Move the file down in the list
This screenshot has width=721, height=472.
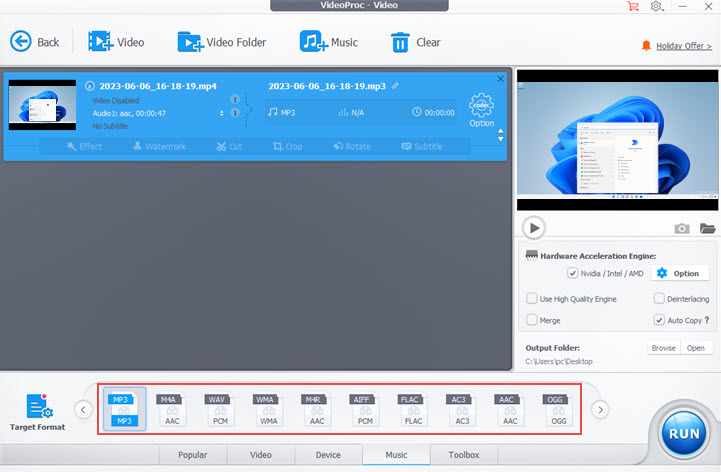500,139
